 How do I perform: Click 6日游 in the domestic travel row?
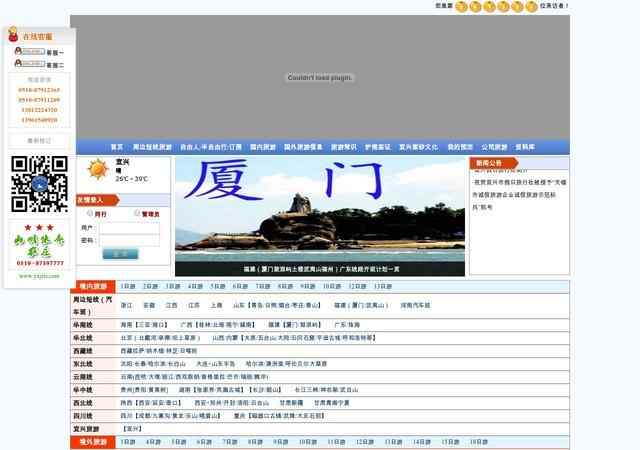click(x=240, y=287)
